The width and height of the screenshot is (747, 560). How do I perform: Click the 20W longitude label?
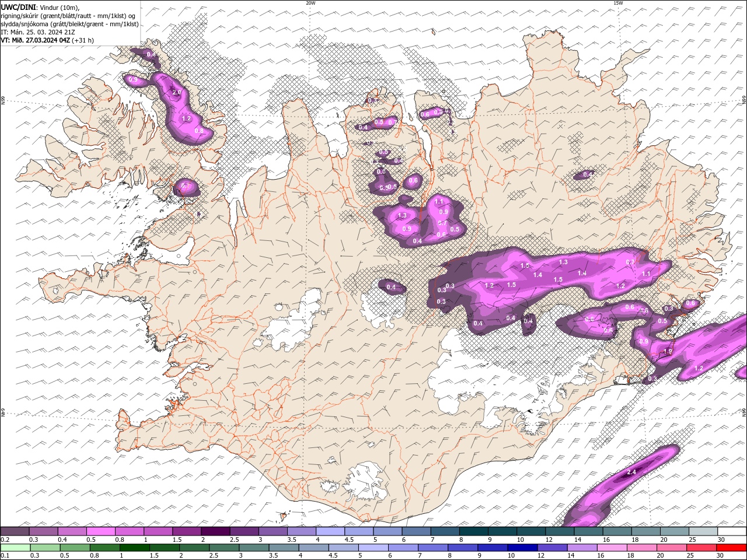(310, 3)
